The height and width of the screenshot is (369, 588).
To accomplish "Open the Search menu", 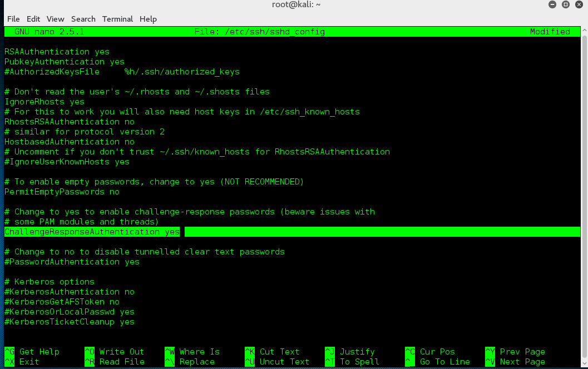I will tap(83, 18).
